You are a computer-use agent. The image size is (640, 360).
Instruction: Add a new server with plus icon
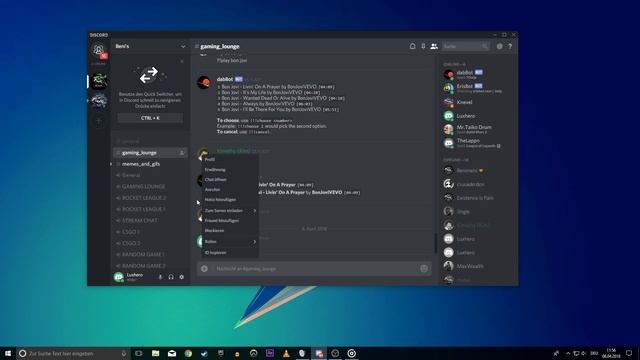point(99,121)
